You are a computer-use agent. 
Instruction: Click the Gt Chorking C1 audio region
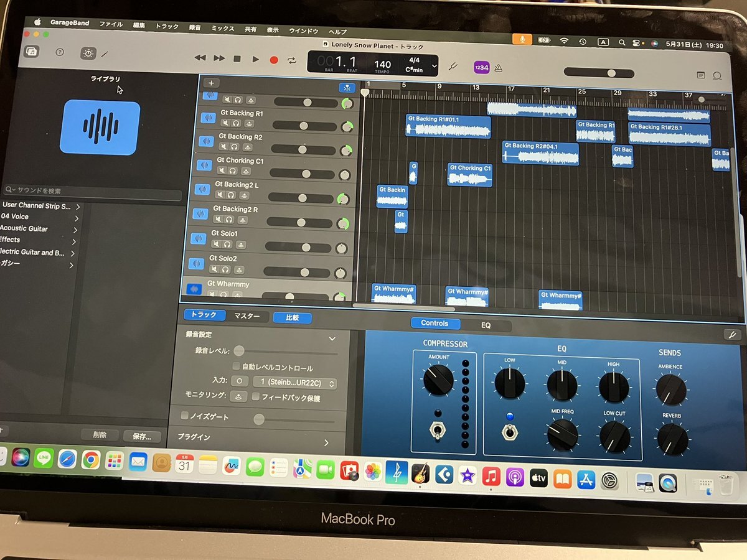(470, 174)
